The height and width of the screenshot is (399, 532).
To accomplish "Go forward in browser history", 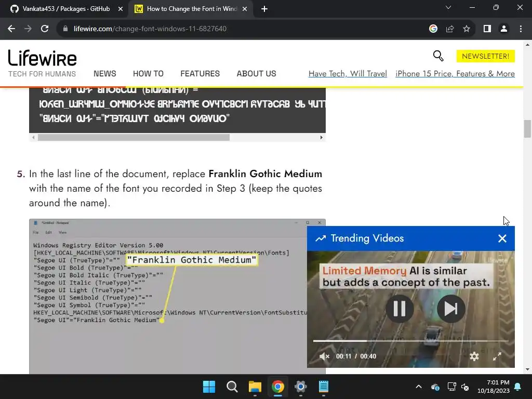I will pyautogui.click(x=28, y=29).
